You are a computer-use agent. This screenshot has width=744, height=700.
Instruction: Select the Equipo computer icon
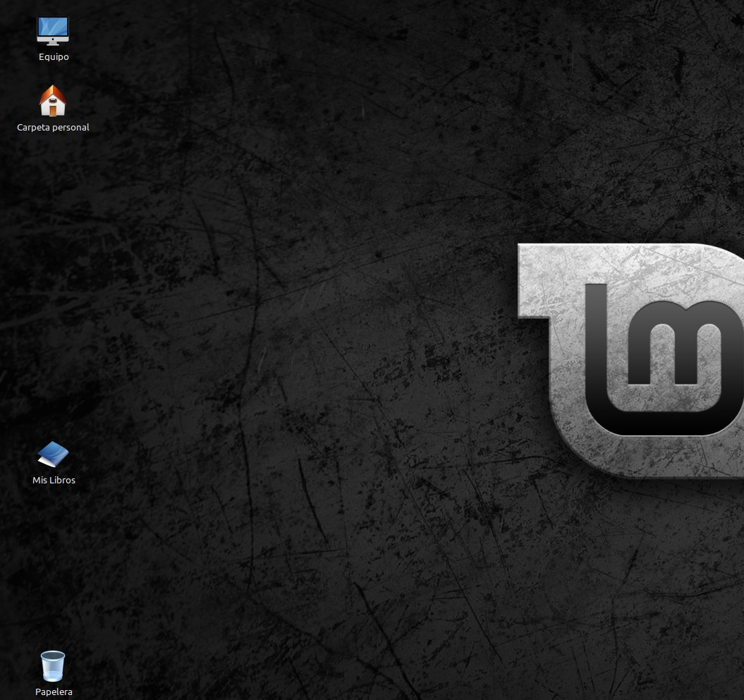tap(53, 31)
